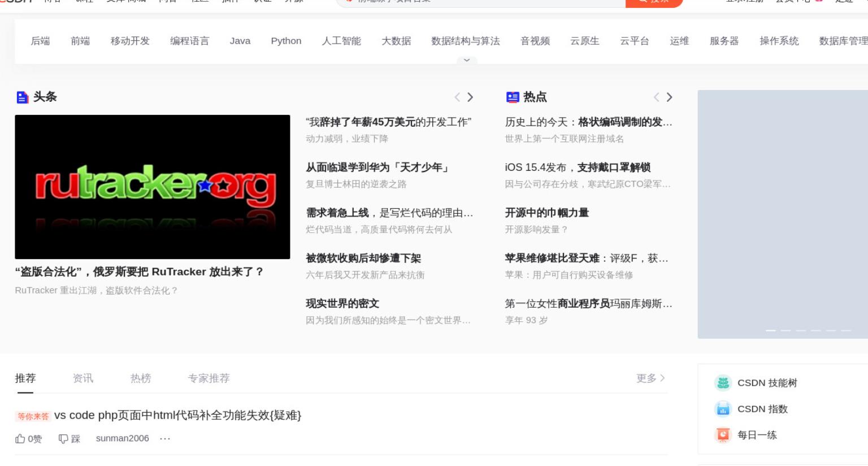The height and width of the screenshot is (466, 868).
Task: Open 更多 recommendations link
Action: pos(650,378)
